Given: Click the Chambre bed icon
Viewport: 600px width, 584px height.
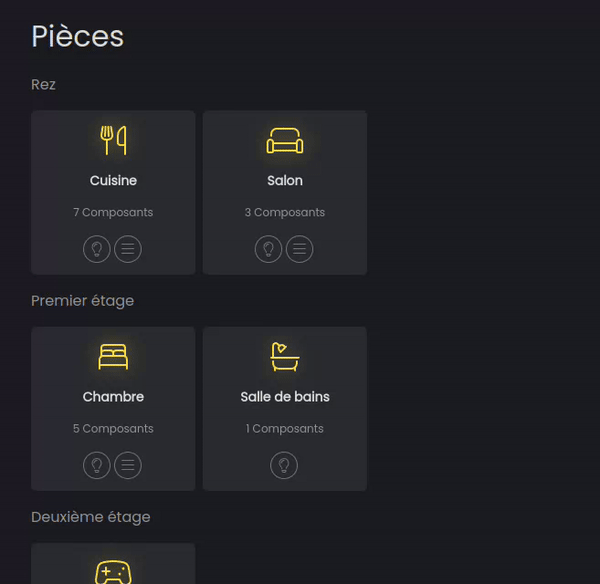Looking at the screenshot, I should tap(113, 357).
